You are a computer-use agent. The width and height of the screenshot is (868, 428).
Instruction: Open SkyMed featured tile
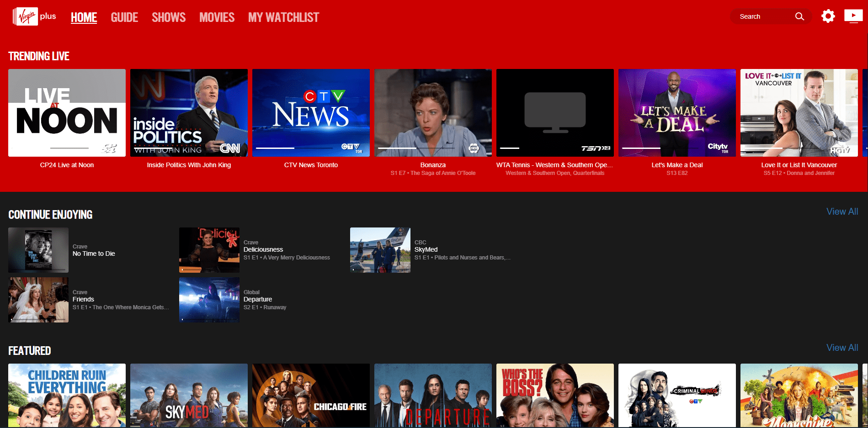189,396
